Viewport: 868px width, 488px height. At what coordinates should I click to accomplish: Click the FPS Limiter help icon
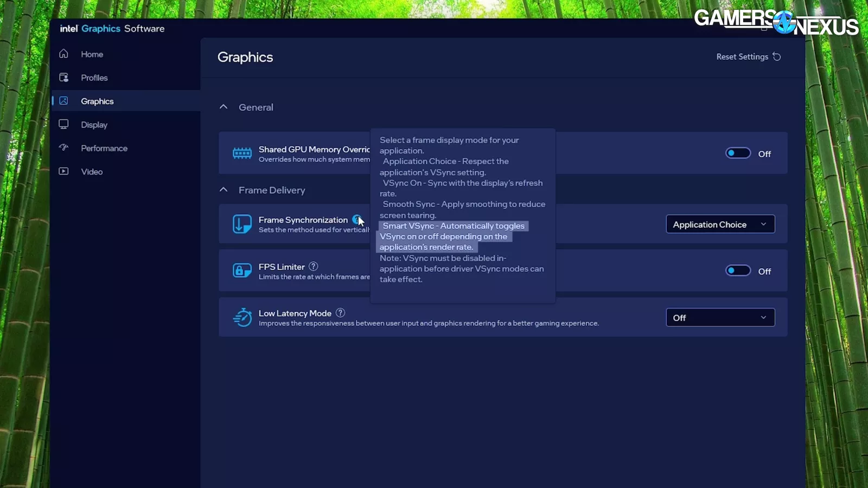tap(314, 266)
